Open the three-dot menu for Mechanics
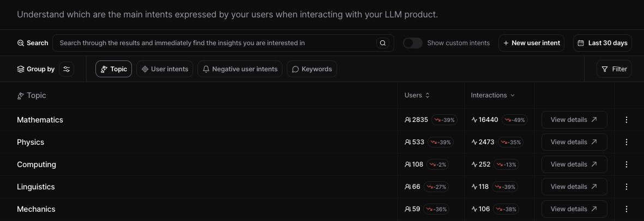This screenshot has height=221, width=644. coord(627,209)
